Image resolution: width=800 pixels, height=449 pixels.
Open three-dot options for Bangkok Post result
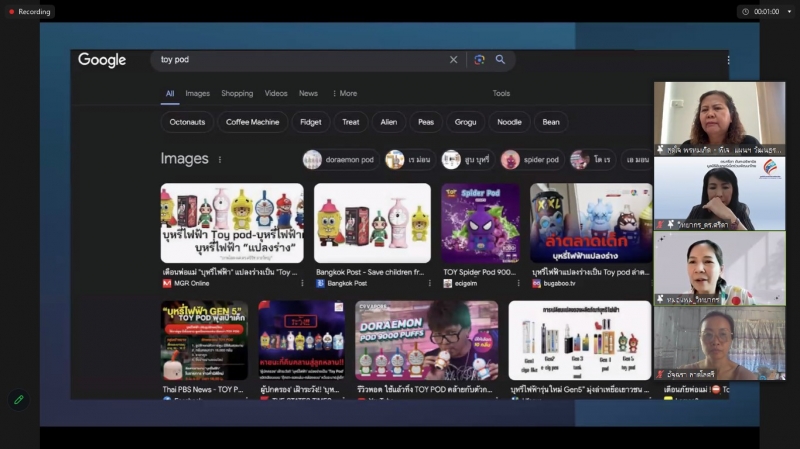[429, 283]
